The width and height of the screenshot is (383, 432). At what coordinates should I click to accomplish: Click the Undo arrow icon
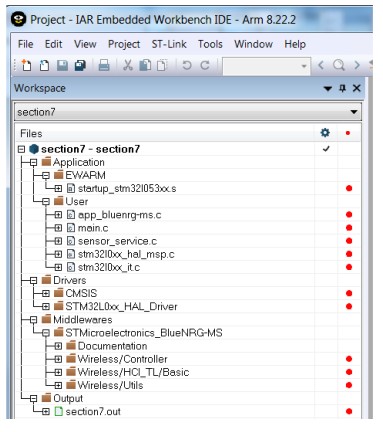coord(187,65)
